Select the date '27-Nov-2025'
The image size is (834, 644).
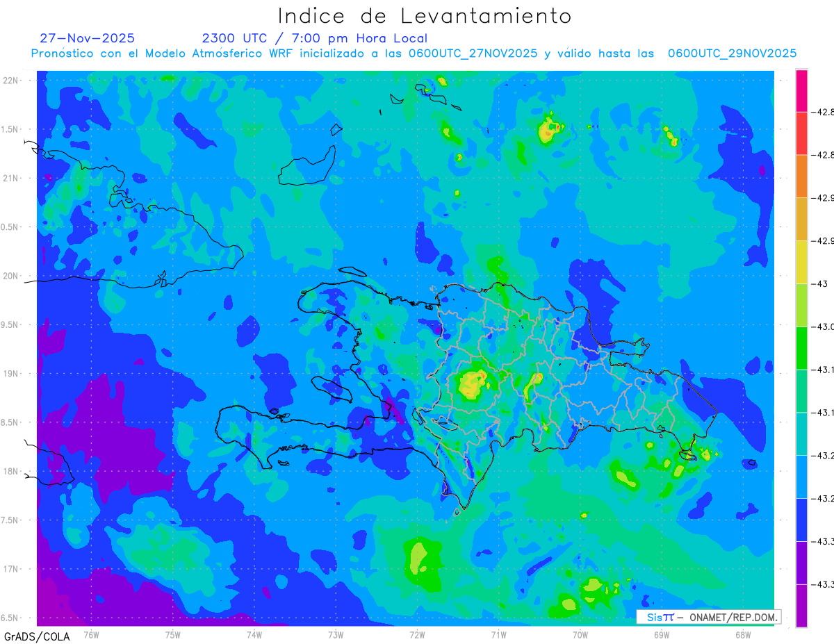point(88,38)
